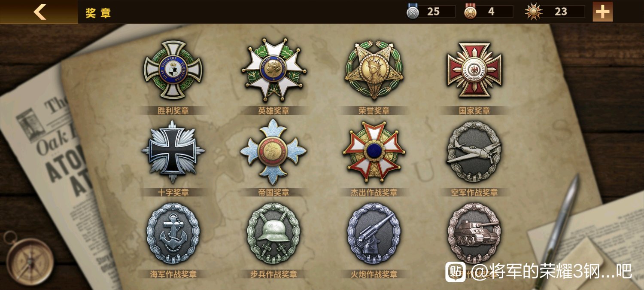
Task: Select the 胜利奖章 Victory medal
Action: [173, 70]
